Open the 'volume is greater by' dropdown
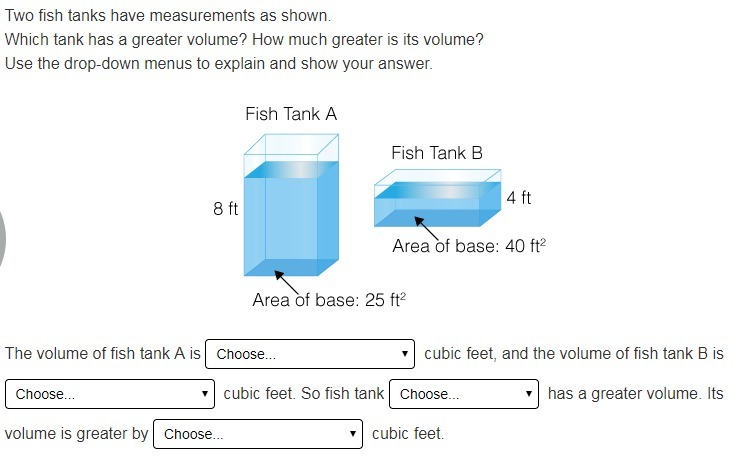This screenshot has height=470, width=739. pos(258,434)
